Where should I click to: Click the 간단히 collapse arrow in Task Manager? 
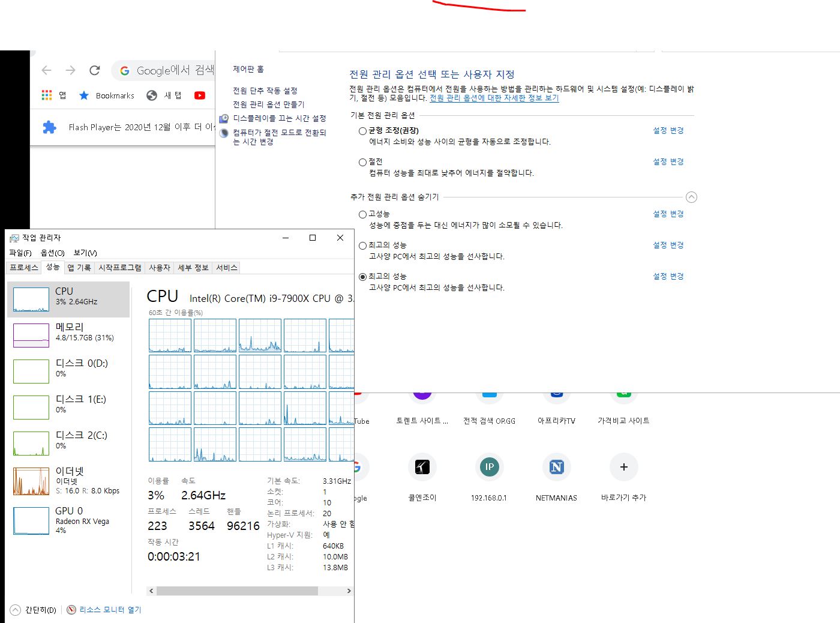coord(16,610)
